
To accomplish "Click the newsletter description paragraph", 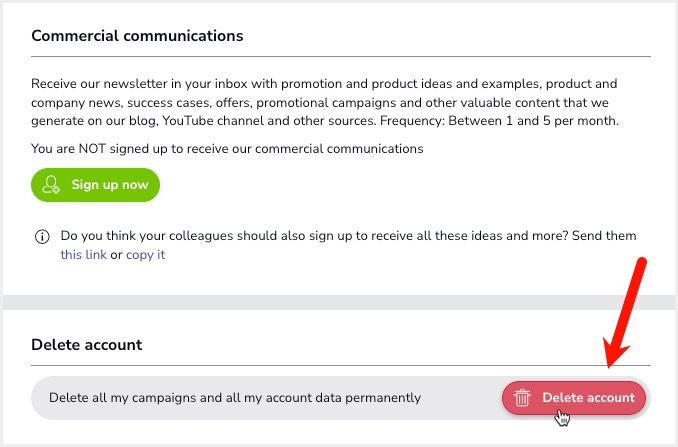I will [325, 102].
